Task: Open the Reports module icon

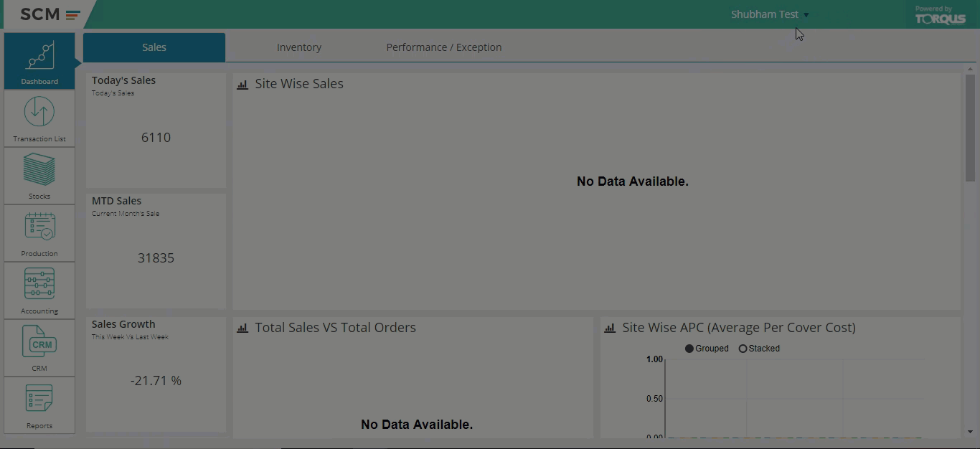Action: tap(39, 405)
